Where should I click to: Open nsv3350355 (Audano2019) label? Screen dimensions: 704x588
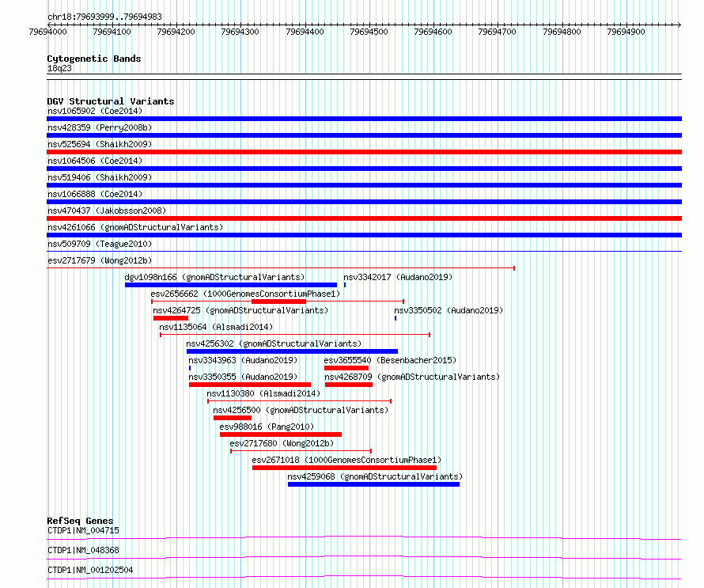pyautogui.click(x=243, y=377)
